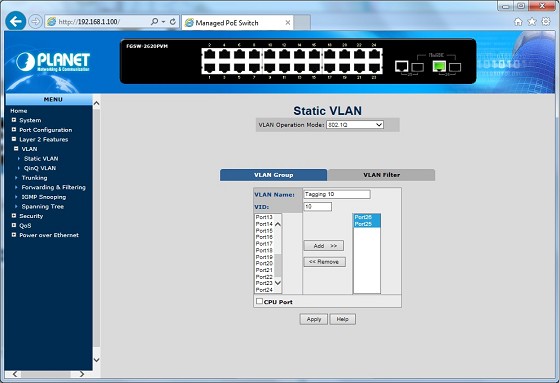The image size is (560, 383).
Task: Expand the Port Configuration menu node
Action: [x=14, y=129]
